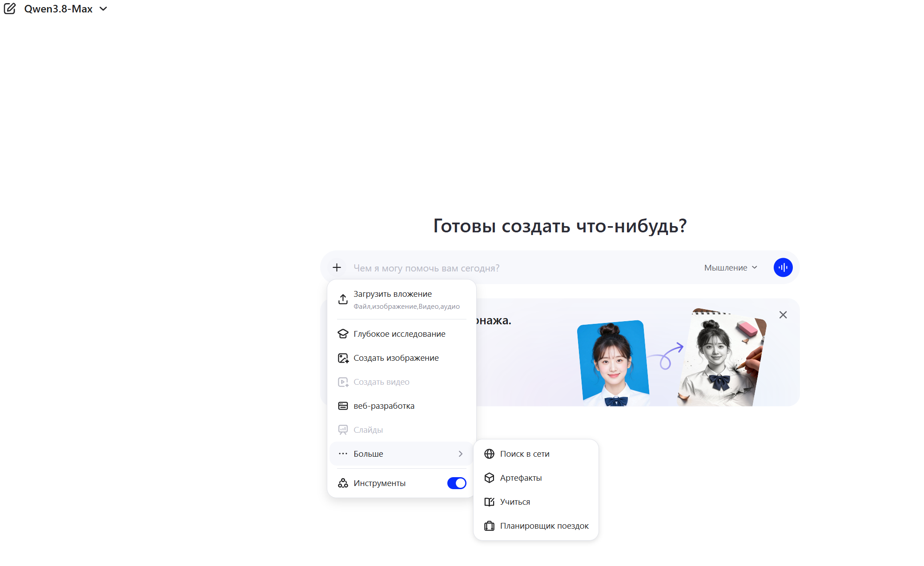924x566 pixels.
Task: Expand the Больше submenu chevron
Action: coord(461,454)
